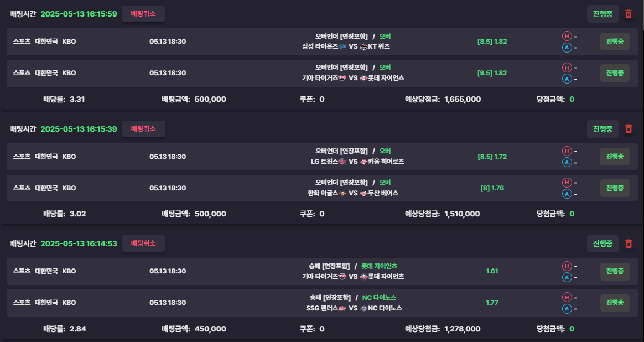Click the A icon on Kia Tigers over/under row

[567, 79]
